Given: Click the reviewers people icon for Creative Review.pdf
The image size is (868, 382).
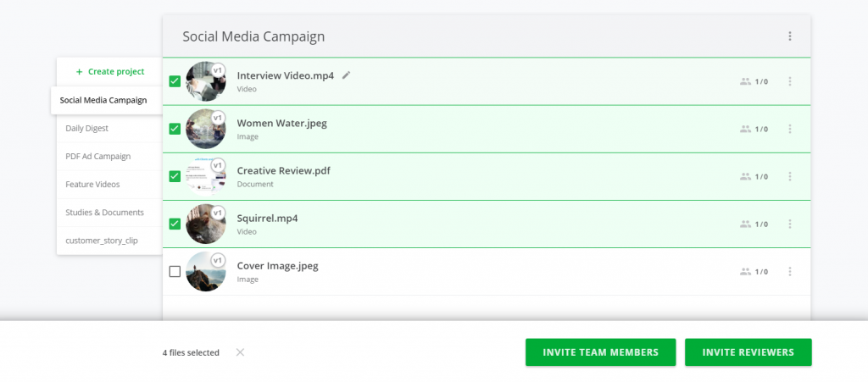Looking at the screenshot, I should tap(746, 177).
